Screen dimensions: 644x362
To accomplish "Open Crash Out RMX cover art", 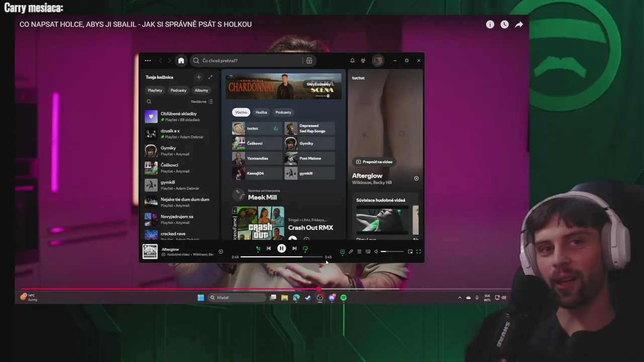I will pos(258,223).
